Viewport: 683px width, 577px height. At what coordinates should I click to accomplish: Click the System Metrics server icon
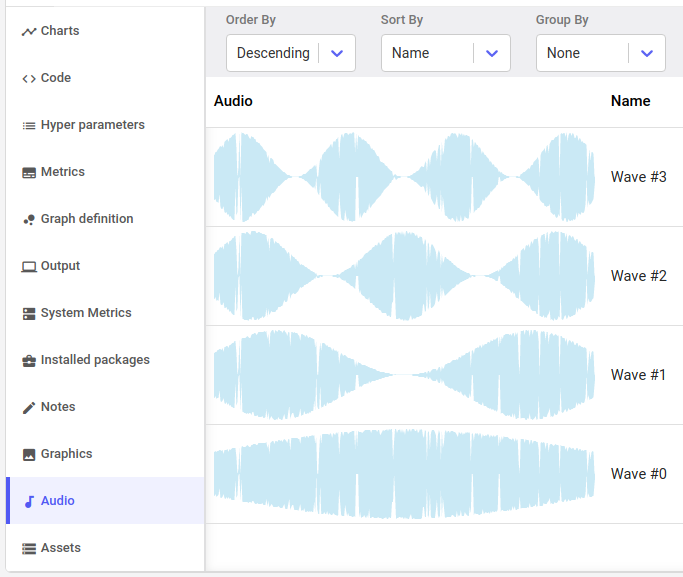(29, 314)
